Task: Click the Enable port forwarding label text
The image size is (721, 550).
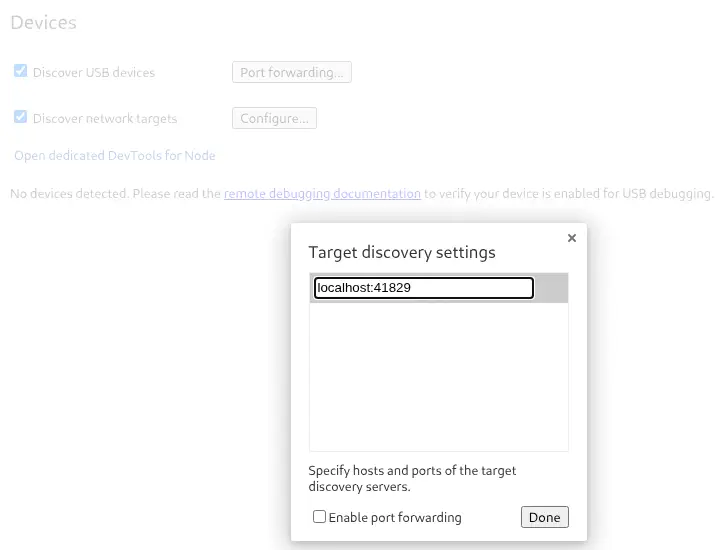Action: (395, 518)
